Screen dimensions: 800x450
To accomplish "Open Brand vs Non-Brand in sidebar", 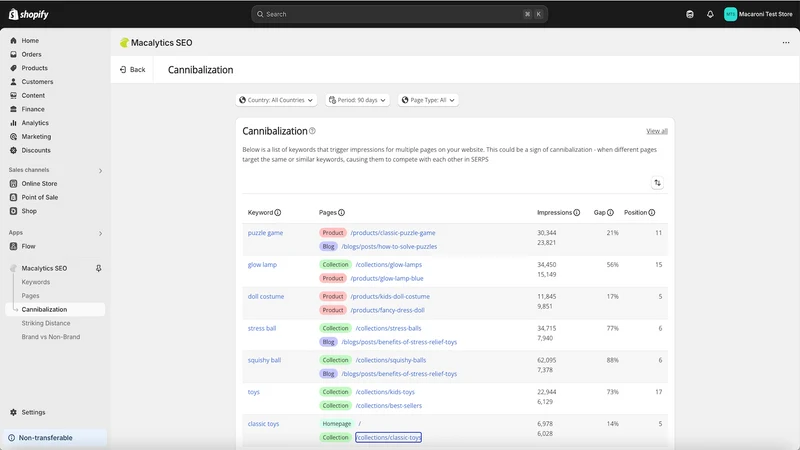I will pyautogui.click(x=51, y=337).
